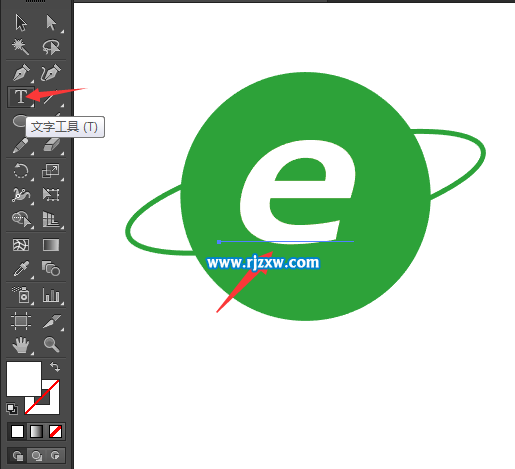Select the Rotate tool

(21, 171)
